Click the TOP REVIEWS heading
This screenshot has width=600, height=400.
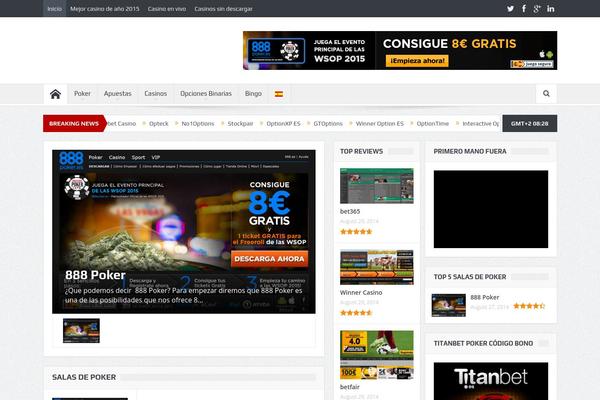361,151
